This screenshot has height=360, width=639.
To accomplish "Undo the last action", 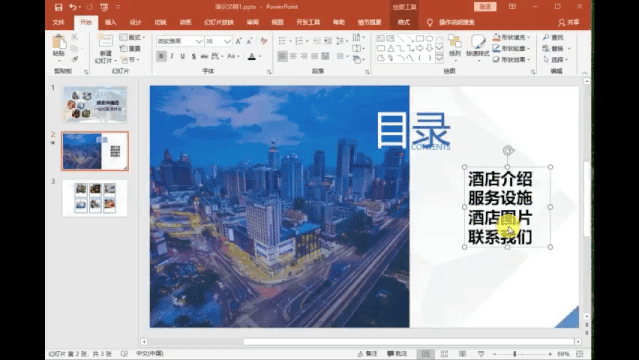I will [x=73, y=7].
